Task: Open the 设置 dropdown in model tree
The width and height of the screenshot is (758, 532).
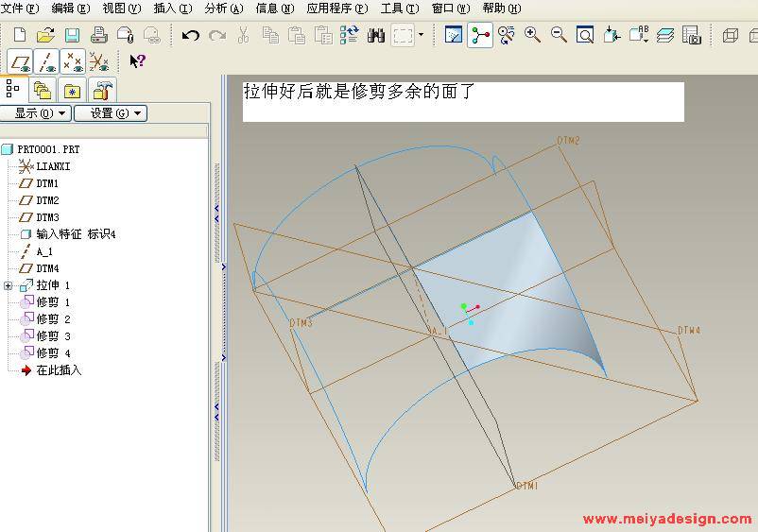Action: click(110, 113)
